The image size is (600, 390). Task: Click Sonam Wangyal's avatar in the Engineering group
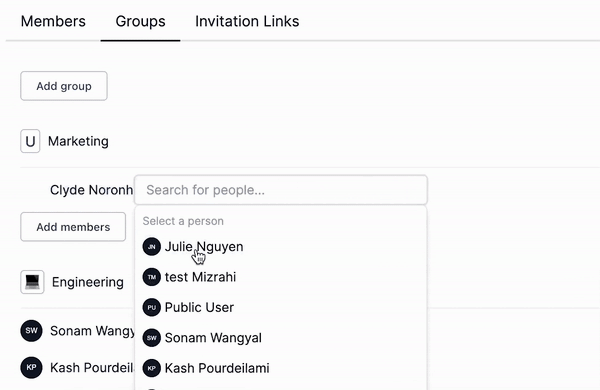click(x=31, y=331)
